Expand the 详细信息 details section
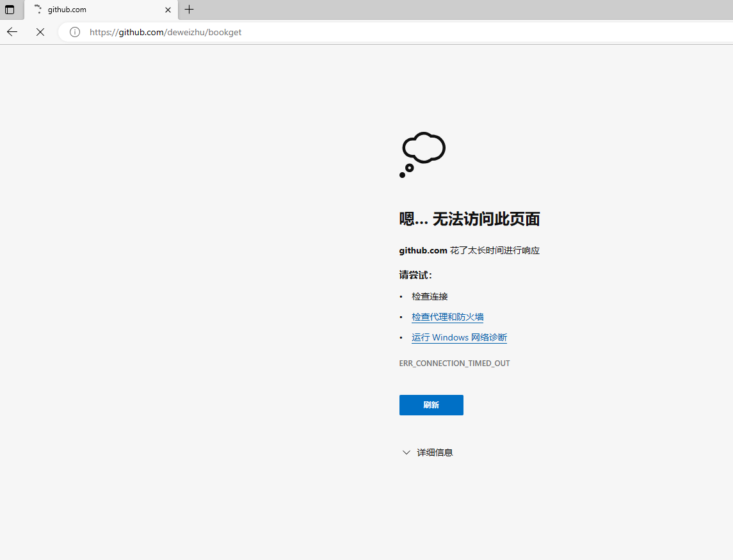The height and width of the screenshot is (560, 733). pyautogui.click(x=427, y=452)
